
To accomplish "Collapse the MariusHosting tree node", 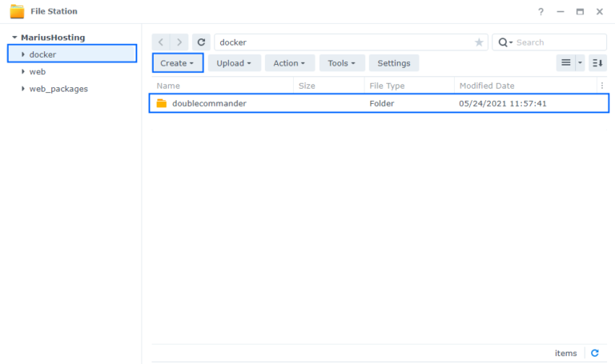I will point(14,38).
